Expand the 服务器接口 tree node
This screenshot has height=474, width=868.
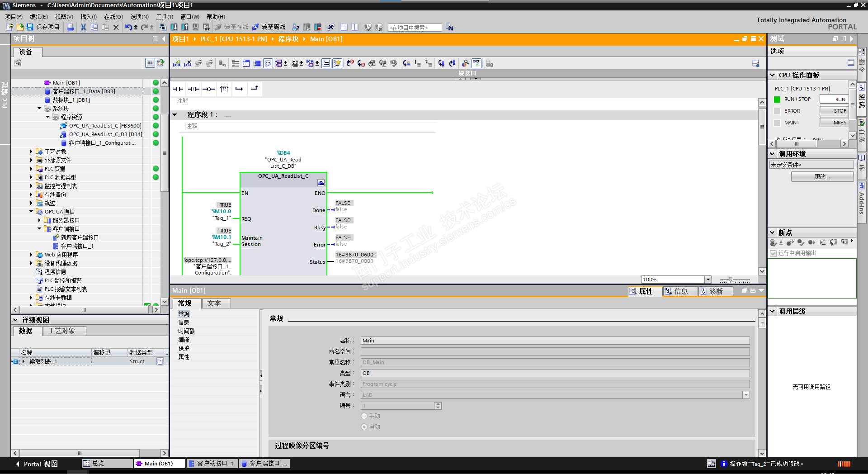(x=39, y=220)
